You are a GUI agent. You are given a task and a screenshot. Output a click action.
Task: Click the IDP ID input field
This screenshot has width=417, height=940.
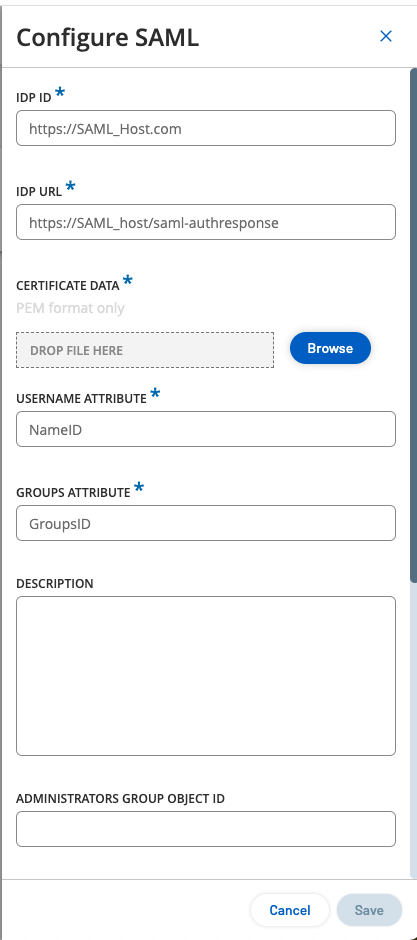click(206, 128)
